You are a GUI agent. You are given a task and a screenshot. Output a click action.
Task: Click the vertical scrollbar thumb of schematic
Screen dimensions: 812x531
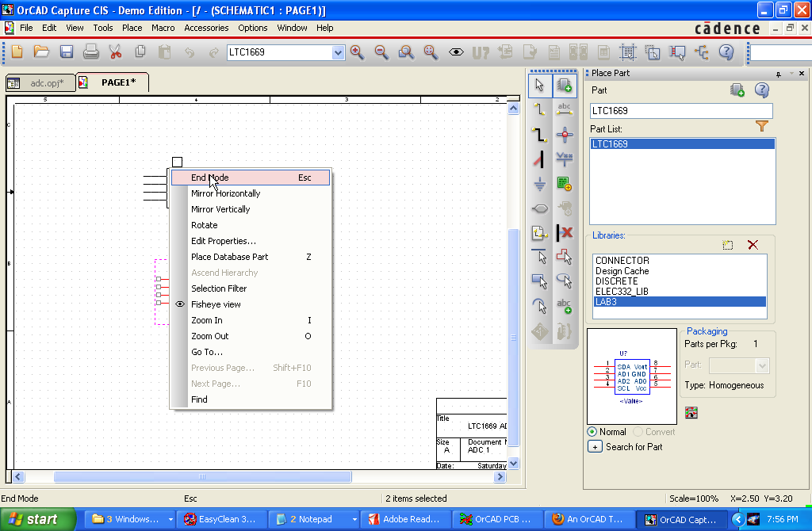513,338
